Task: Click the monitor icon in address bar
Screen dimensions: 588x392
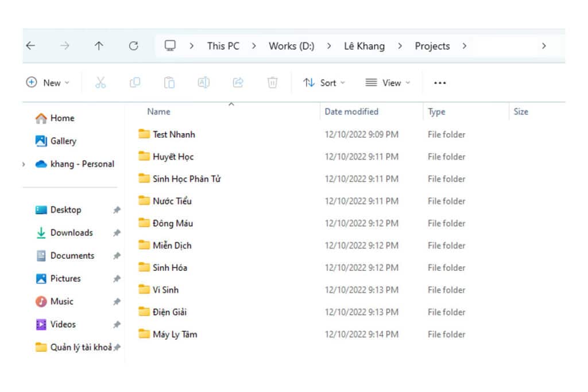Action: (x=170, y=46)
